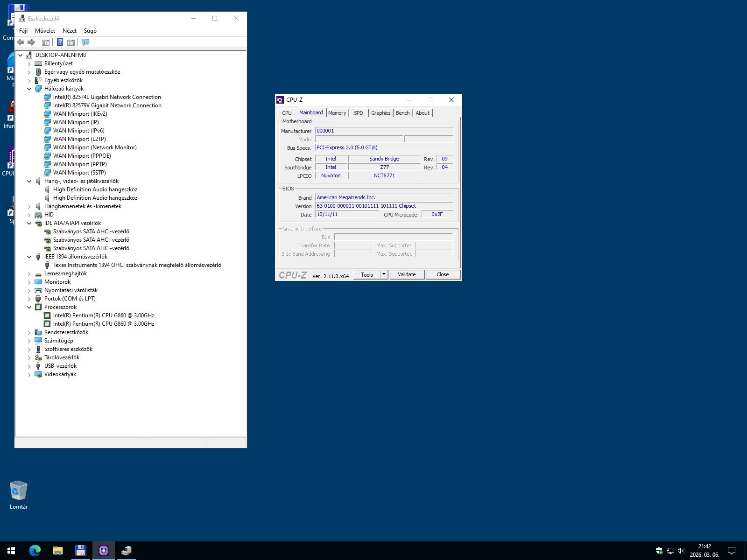This screenshot has width=747, height=560.
Task: Expand the Billentyűzet category
Action: (29, 63)
